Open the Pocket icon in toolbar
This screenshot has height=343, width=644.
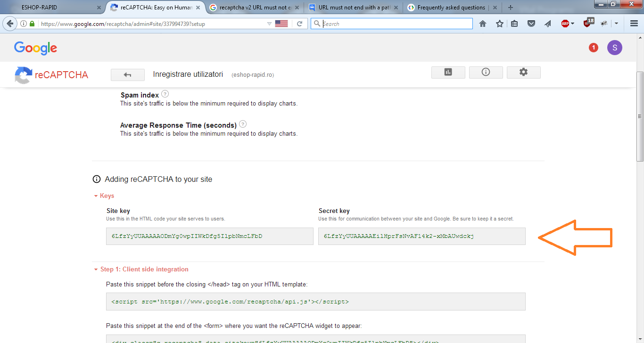click(x=531, y=24)
